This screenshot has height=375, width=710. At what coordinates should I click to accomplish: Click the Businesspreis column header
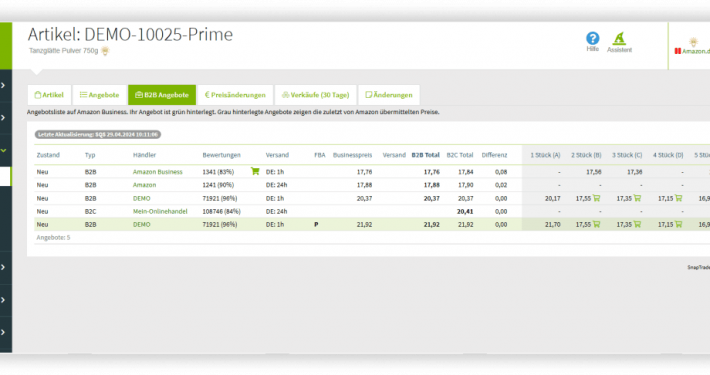coord(352,155)
